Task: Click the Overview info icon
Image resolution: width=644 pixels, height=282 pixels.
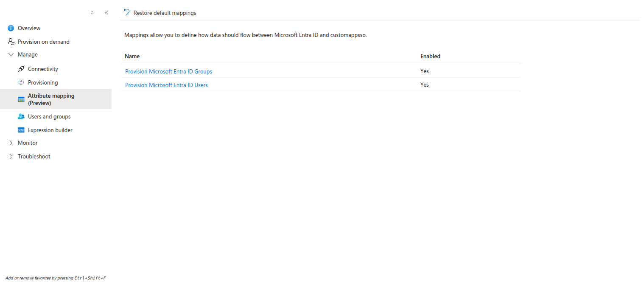Action: point(11,28)
